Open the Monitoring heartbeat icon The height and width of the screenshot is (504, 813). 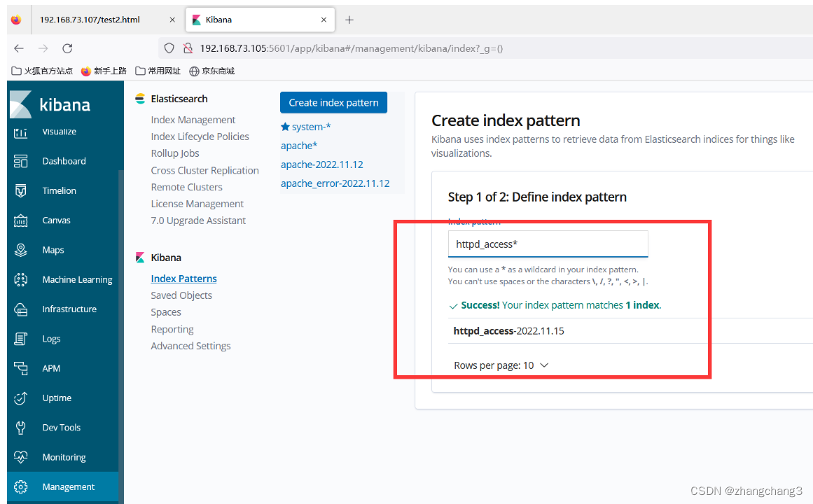pos(21,457)
